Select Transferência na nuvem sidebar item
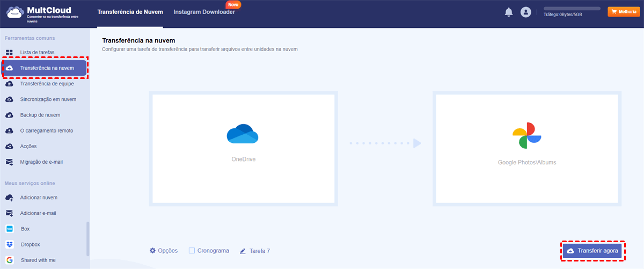 pyautogui.click(x=45, y=68)
